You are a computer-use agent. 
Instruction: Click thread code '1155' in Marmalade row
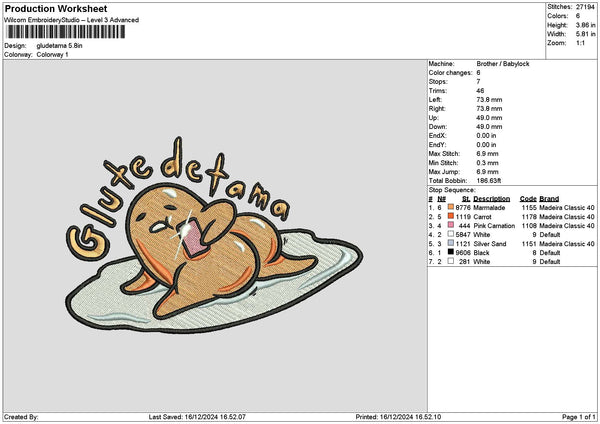click(x=529, y=208)
